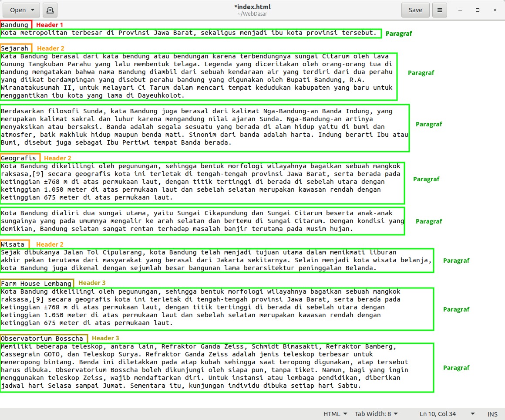
Task: Toggle the INS insert mode indicator
Action: point(492,414)
